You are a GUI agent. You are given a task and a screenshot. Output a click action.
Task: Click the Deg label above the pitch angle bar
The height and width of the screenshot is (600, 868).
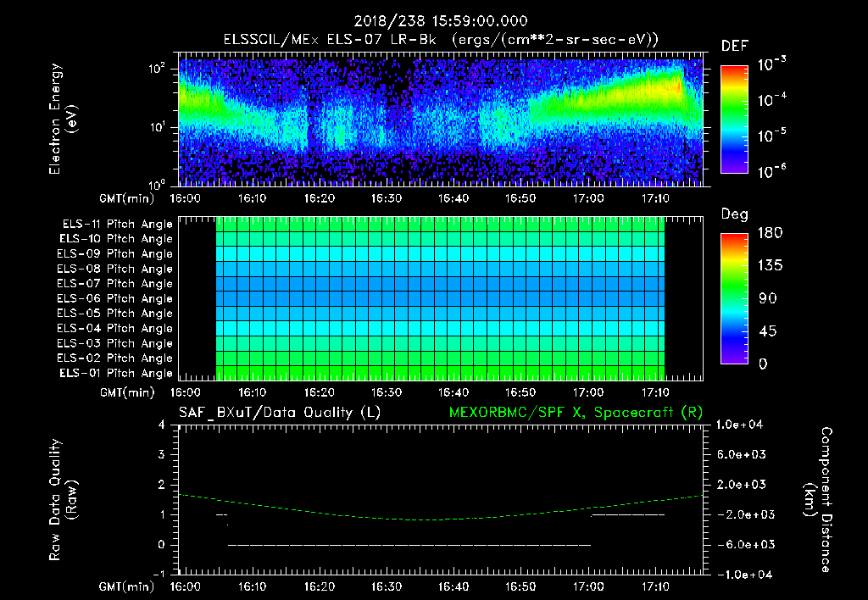[x=735, y=214]
